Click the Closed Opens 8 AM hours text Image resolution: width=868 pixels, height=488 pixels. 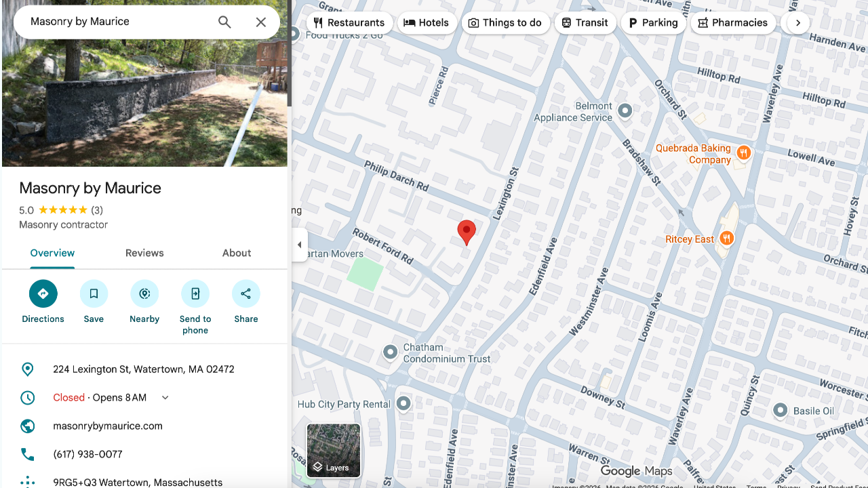100,398
